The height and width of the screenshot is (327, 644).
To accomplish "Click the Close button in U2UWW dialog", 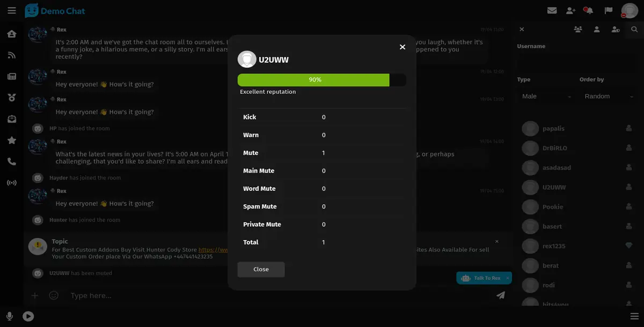I will pos(261,270).
